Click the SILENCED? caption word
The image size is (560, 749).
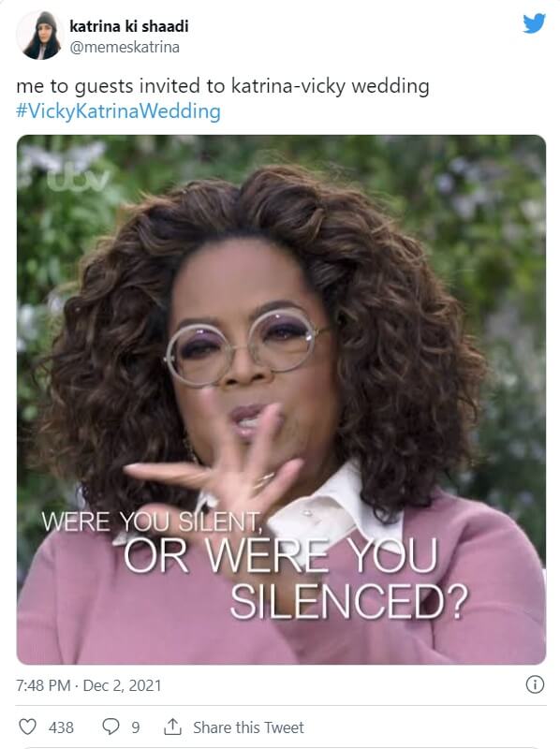pos(348,602)
